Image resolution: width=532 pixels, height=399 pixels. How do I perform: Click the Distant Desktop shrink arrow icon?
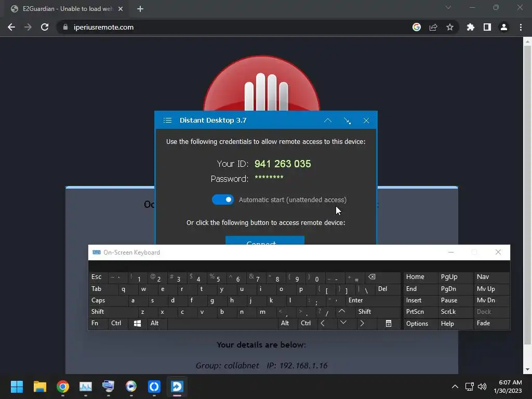tap(347, 121)
